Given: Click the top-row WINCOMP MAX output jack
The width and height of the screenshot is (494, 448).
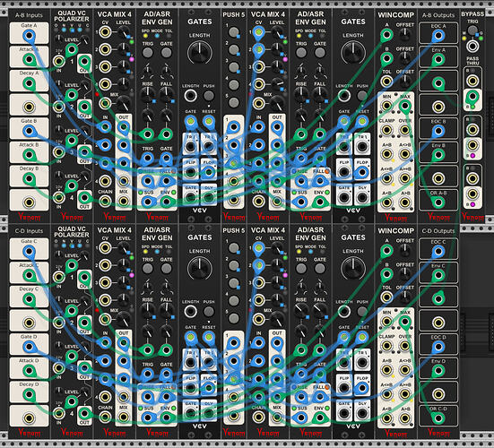Looking at the screenshot, I should click(x=405, y=106).
